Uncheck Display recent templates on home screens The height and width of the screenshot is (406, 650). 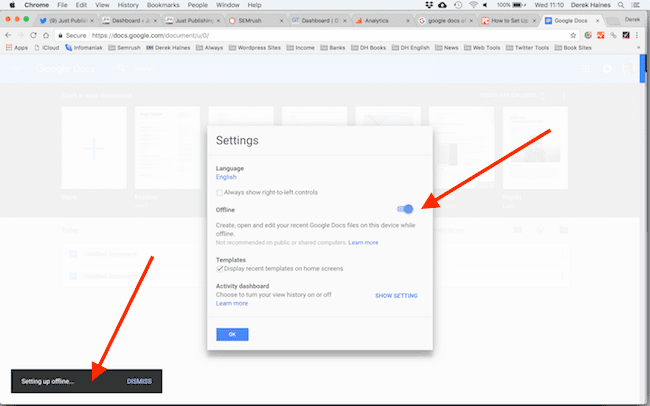(219, 269)
